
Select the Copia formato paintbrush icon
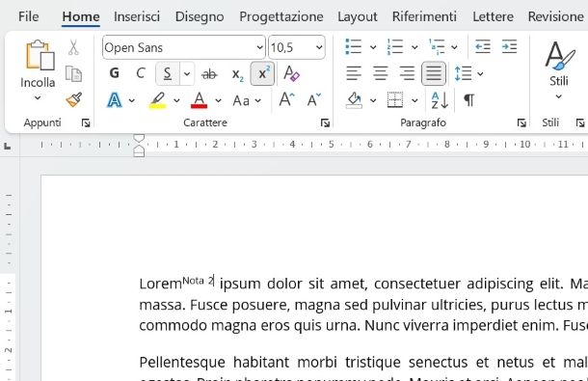click(x=74, y=100)
